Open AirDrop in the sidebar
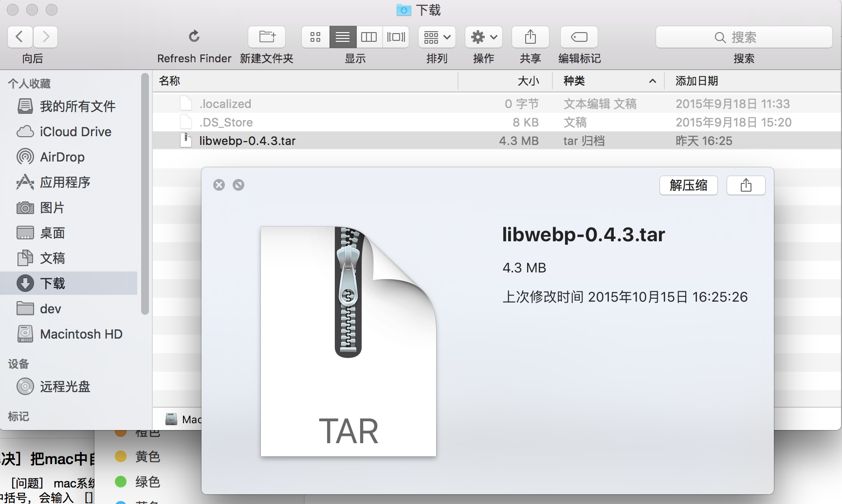The width and height of the screenshot is (842, 504). [69, 157]
